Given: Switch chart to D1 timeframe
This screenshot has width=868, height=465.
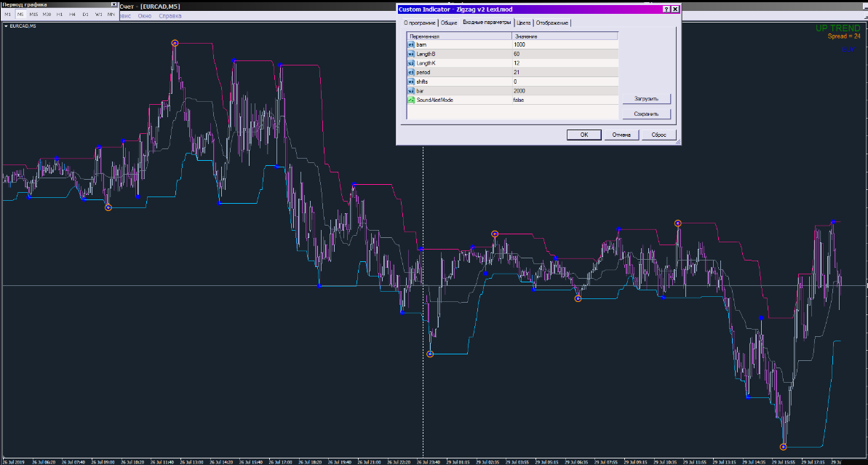Looking at the screenshot, I should [x=85, y=15].
